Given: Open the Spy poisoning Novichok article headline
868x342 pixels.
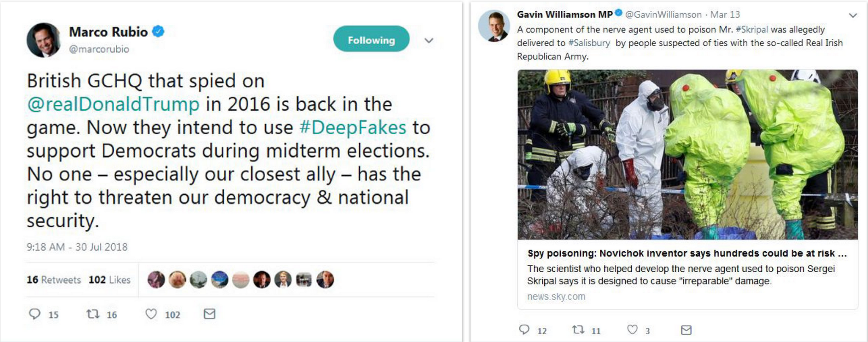Looking at the screenshot, I should click(x=687, y=253).
